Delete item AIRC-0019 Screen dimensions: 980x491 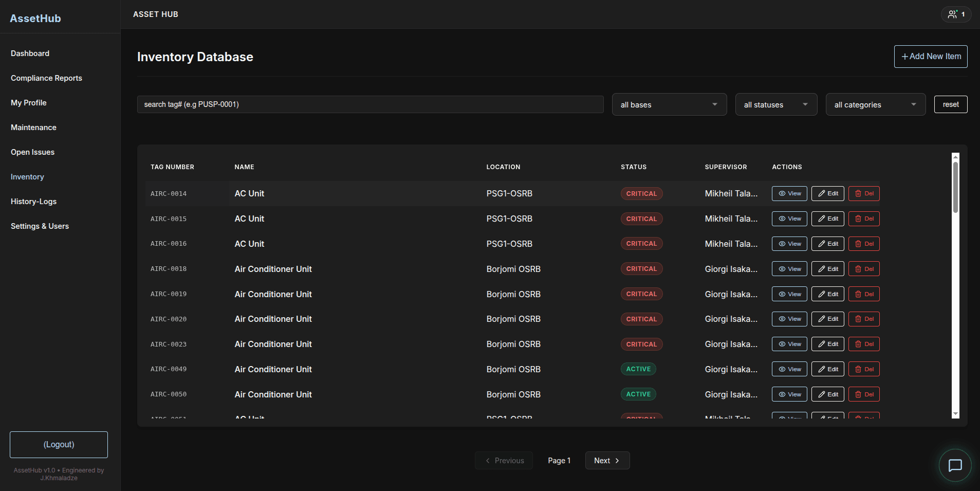(x=864, y=294)
